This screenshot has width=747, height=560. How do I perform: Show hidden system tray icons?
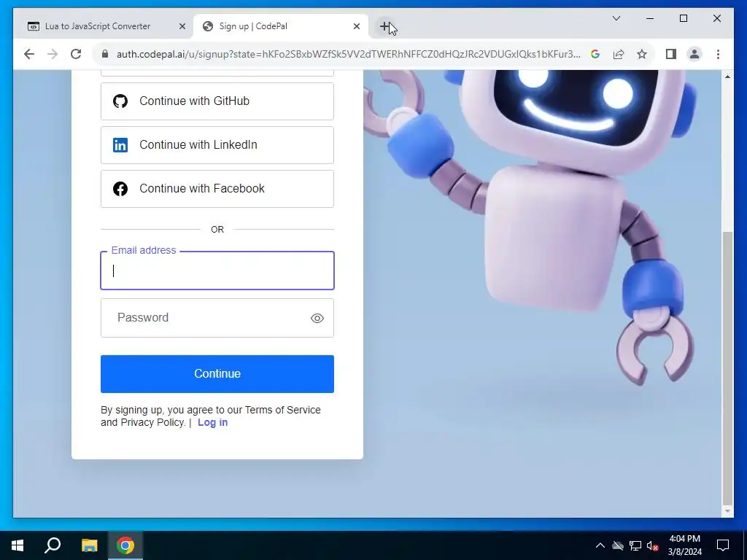(x=600, y=545)
